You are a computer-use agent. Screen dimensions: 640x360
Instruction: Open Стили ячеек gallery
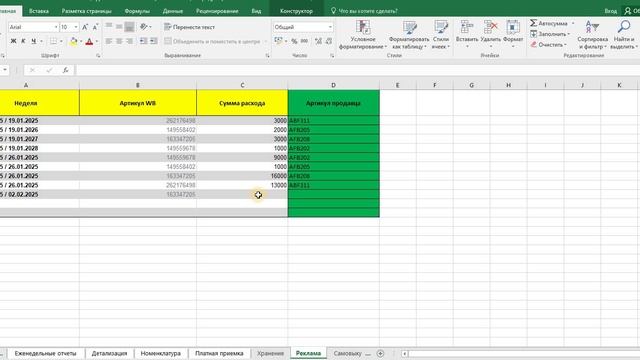441,35
